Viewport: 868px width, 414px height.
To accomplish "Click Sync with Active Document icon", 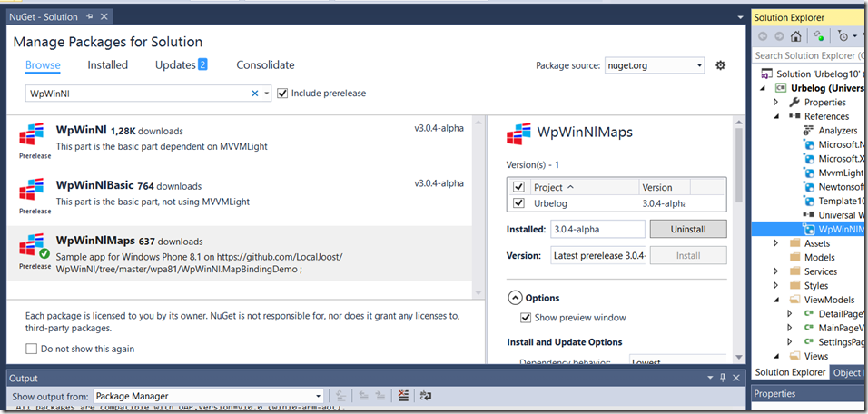I will pos(819,36).
